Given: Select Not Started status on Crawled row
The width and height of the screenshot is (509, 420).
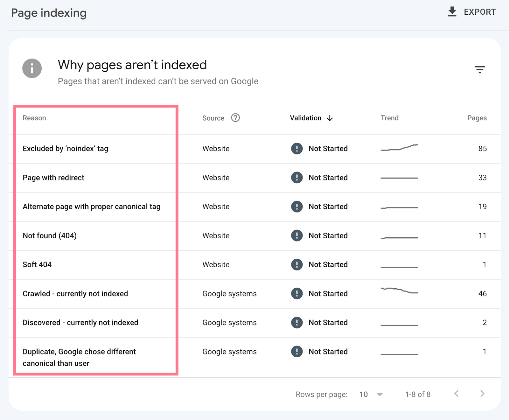Looking at the screenshot, I should point(328,293).
